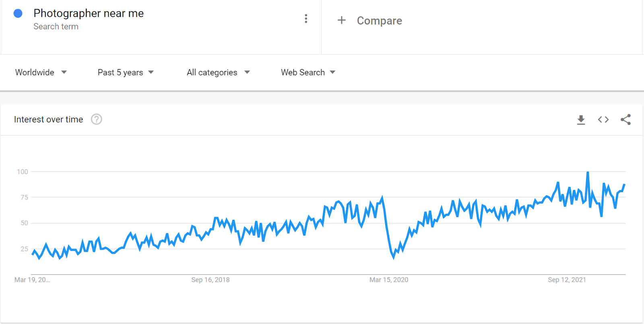The image size is (644, 324).
Task: Share the Interest over time chart
Action: tap(625, 119)
